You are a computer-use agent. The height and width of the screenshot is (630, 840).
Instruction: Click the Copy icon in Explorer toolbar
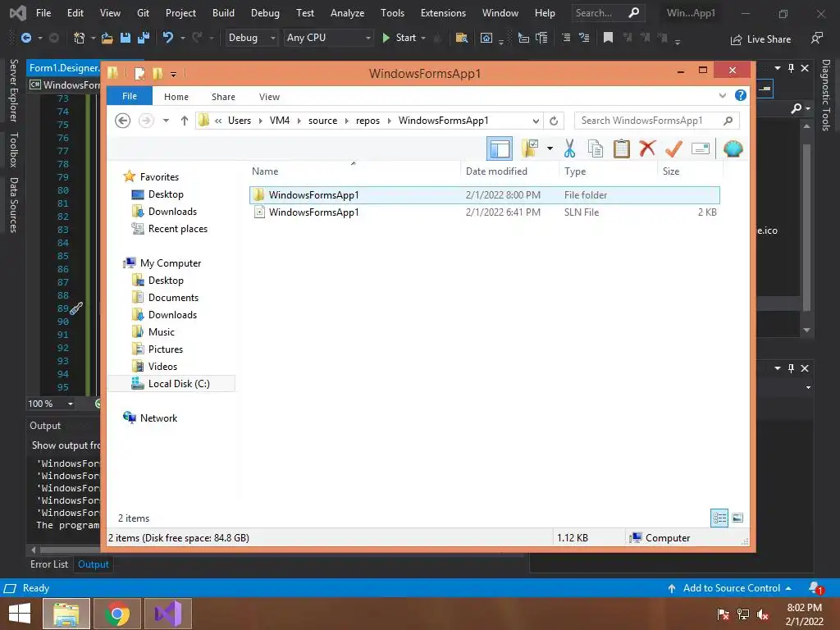(596, 148)
